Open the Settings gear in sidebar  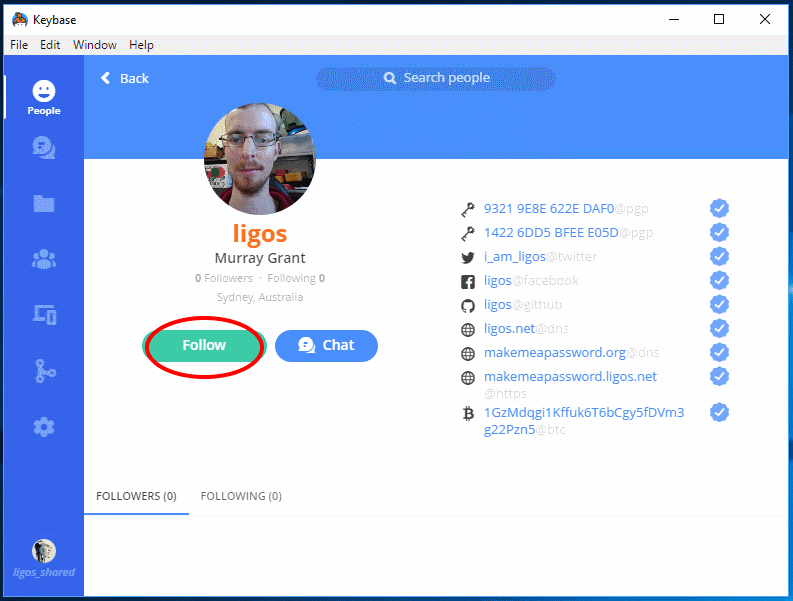point(44,427)
